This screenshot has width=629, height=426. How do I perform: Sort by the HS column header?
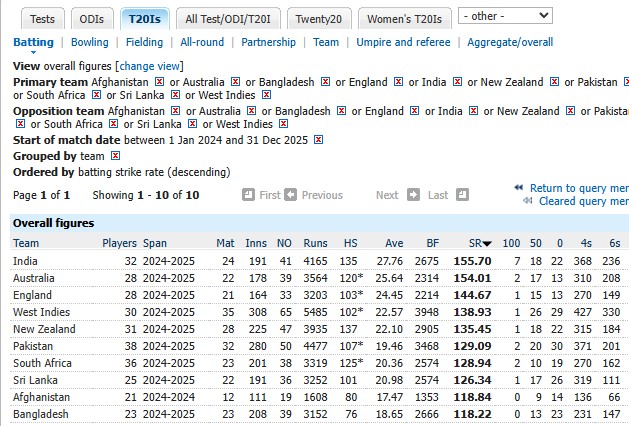pos(350,243)
